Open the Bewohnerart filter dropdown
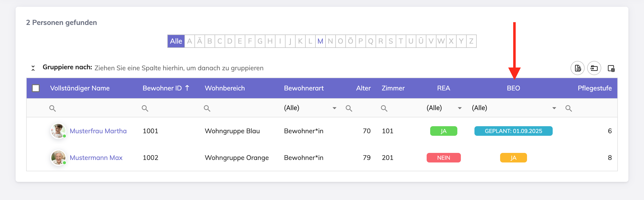The height and width of the screenshot is (200, 644). tap(334, 108)
